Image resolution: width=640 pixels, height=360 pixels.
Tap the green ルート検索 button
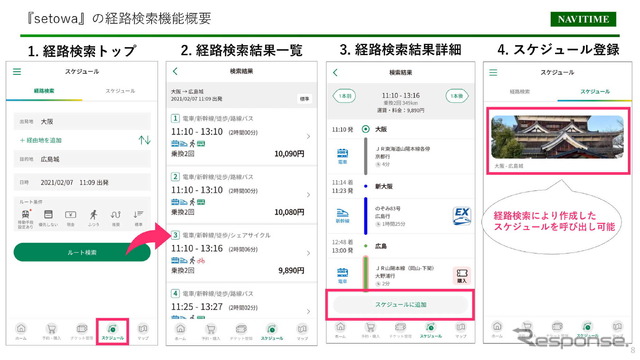coord(82,252)
